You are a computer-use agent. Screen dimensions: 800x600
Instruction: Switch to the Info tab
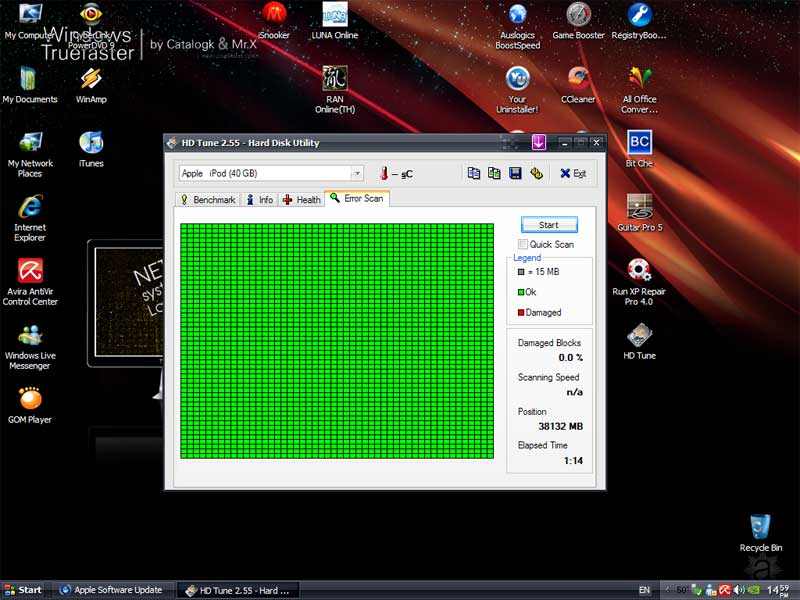(260, 200)
